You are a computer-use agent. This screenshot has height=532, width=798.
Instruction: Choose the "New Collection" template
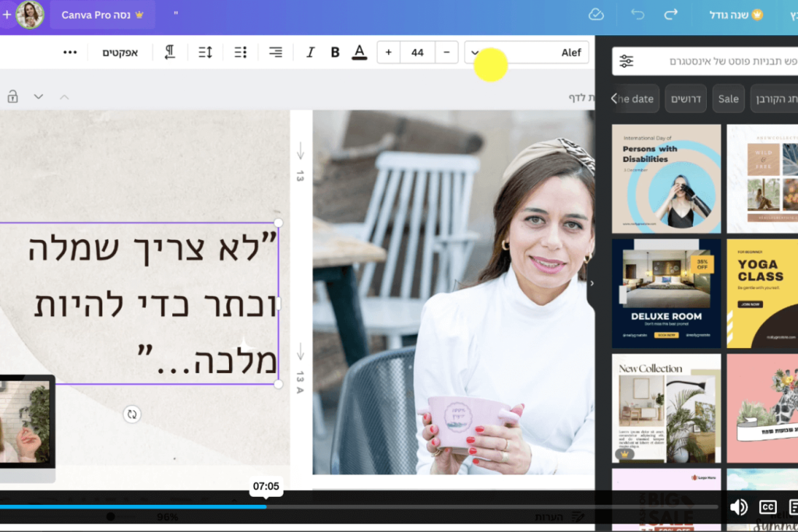[x=666, y=408]
